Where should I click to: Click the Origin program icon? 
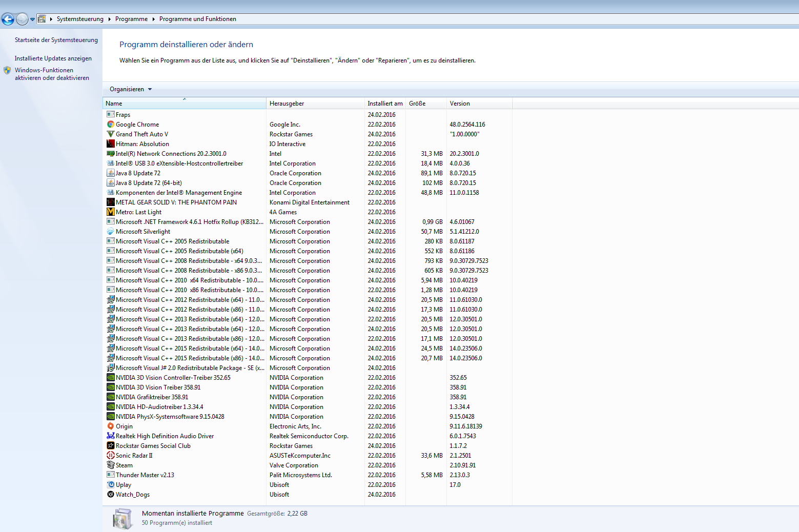click(x=110, y=426)
